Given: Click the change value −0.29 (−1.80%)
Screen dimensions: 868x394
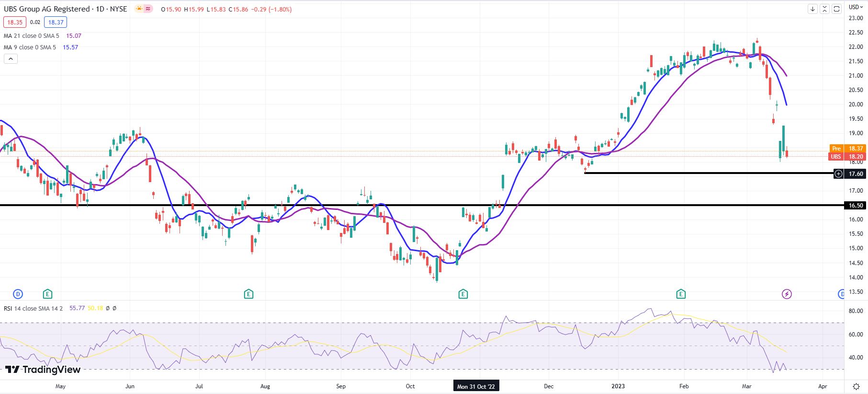Looking at the screenshot, I should pos(271,10).
